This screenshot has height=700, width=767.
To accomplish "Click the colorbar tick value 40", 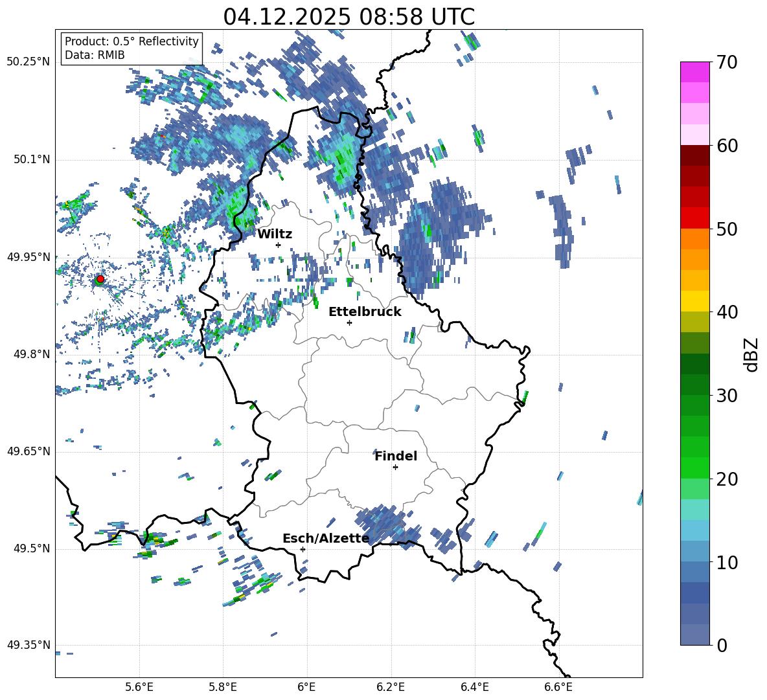I will (727, 312).
